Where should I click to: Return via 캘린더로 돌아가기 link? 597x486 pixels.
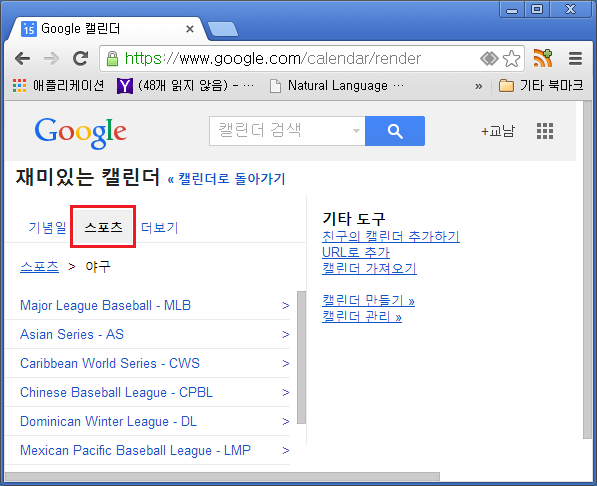pos(226,179)
